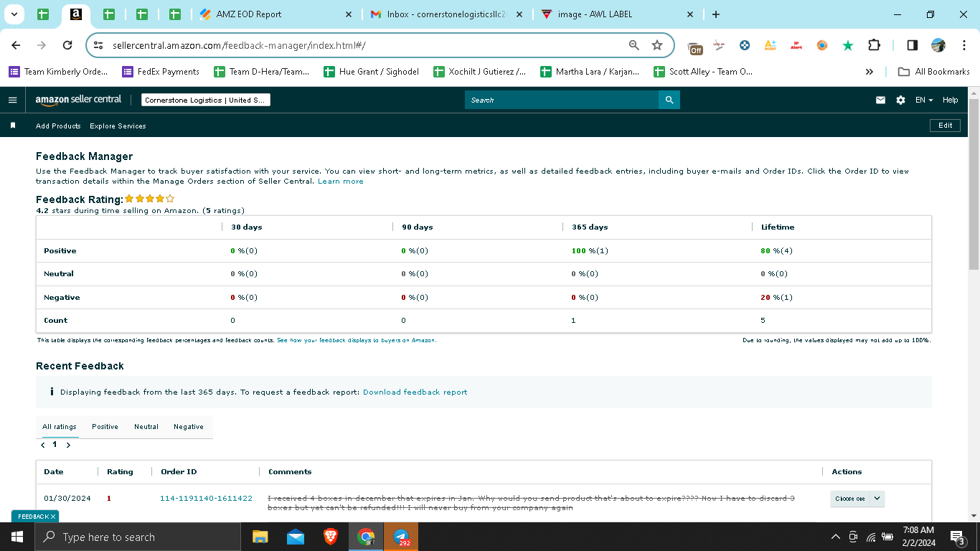Open Windows Start menu
This screenshot has height=551, width=980.
click(17, 537)
